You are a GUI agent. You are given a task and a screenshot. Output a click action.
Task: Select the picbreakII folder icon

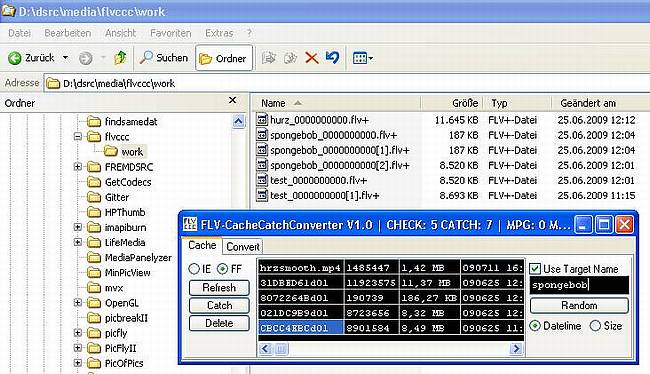click(x=94, y=318)
